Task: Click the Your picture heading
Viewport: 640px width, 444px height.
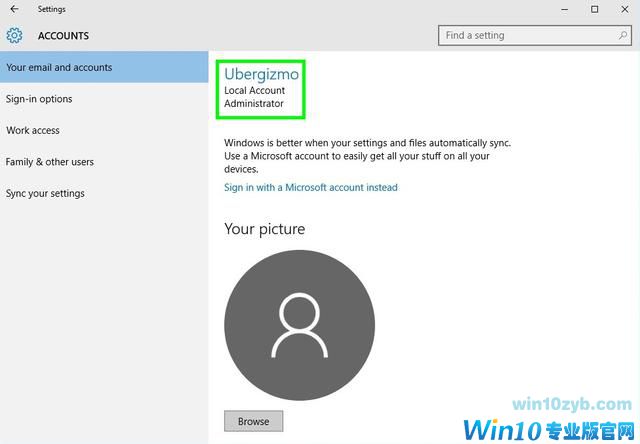Action: pyautogui.click(x=264, y=229)
